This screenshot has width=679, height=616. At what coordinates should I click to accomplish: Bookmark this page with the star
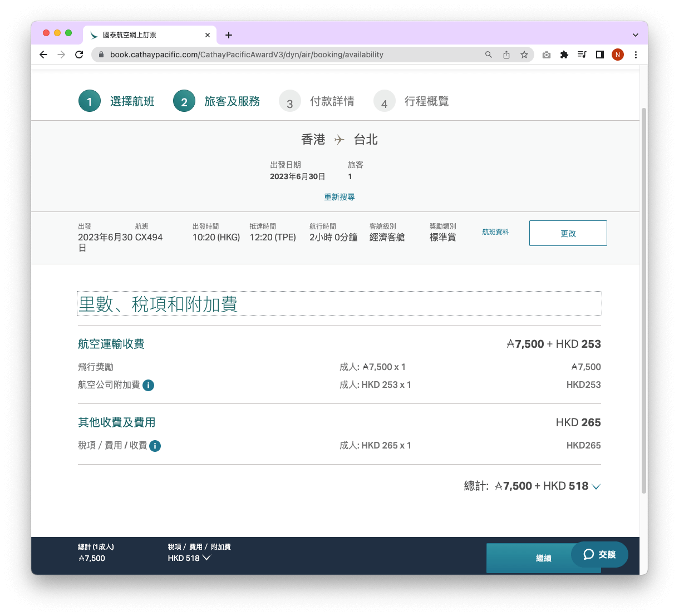point(524,55)
